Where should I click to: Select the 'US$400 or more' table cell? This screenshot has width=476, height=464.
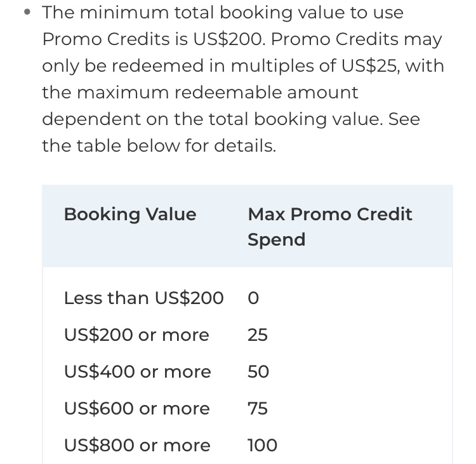138,372
